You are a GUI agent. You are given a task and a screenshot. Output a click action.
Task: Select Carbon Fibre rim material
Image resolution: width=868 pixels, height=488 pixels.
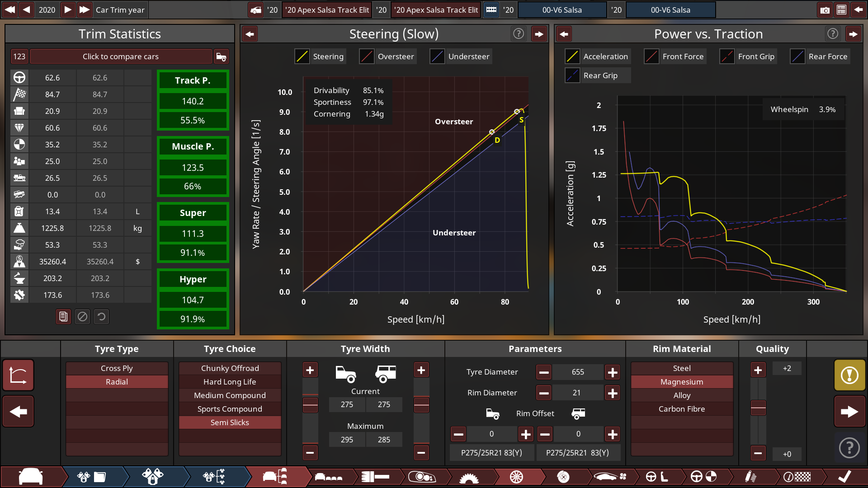point(681,409)
